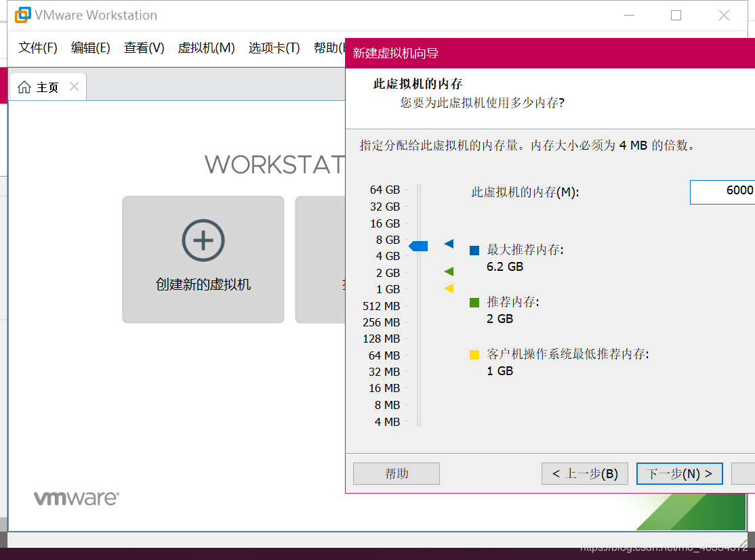
Task: Click the green square legend for 推荐内存
Action: (x=474, y=303)
